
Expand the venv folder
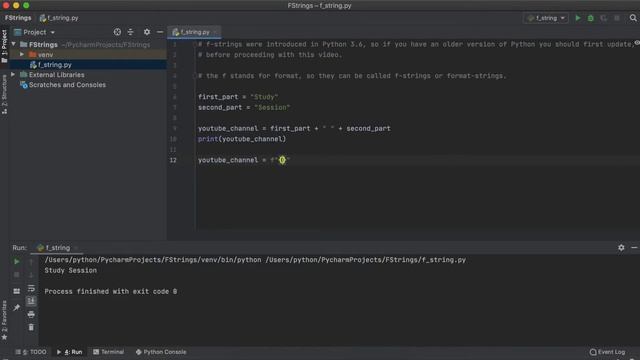tap(22, 54)
